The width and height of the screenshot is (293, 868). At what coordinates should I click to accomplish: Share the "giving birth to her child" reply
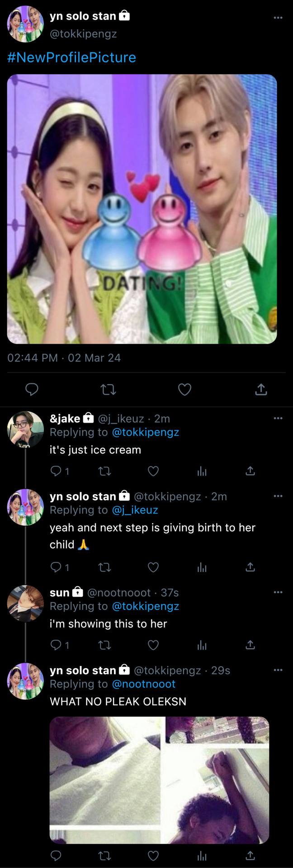[x=250, y=567]
